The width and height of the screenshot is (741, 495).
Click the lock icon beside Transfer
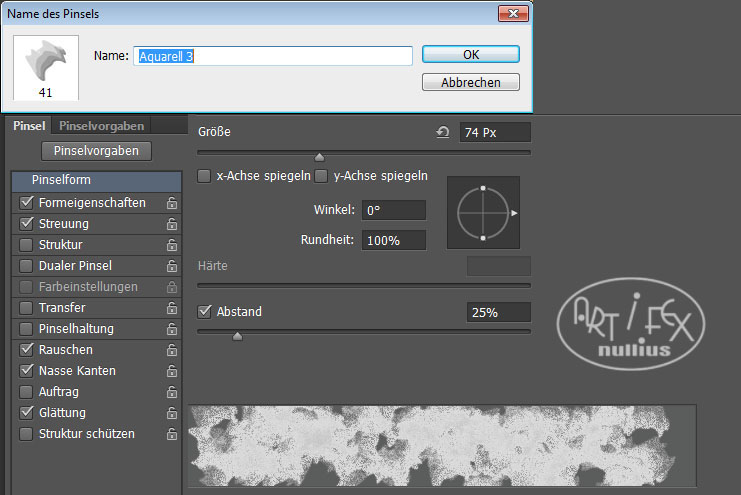[x=172, y=308]
